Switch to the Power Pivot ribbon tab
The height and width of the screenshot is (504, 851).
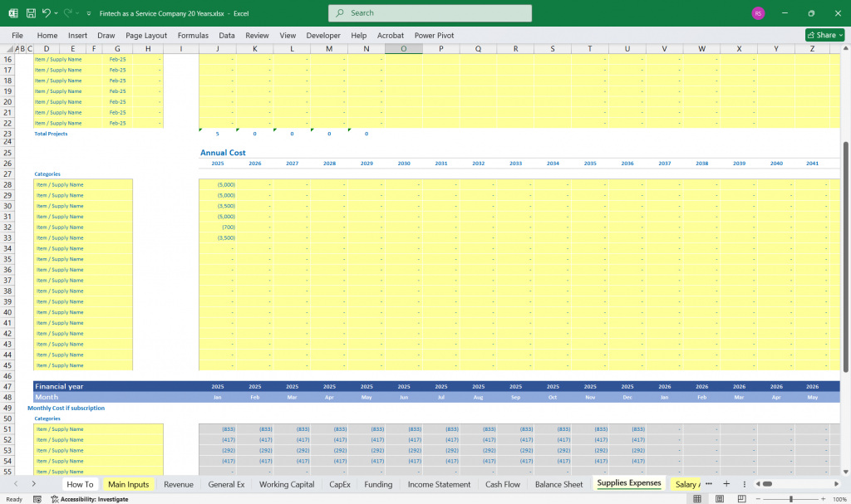point(434,35)
